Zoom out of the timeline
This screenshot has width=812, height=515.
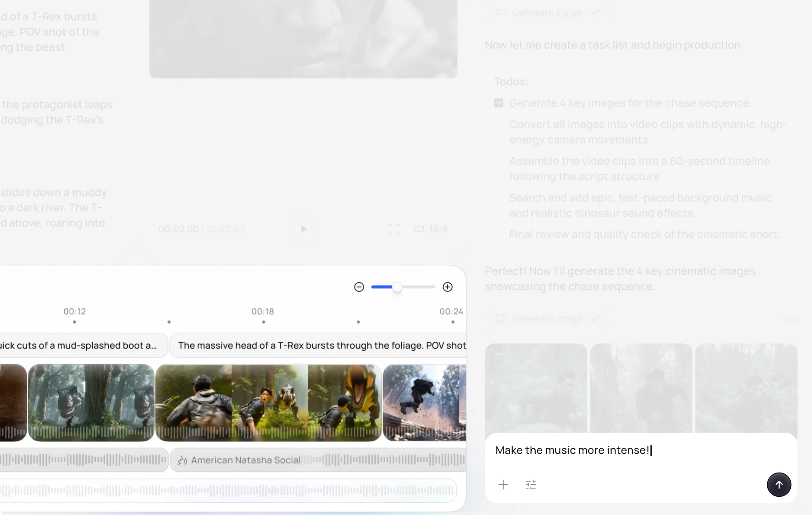359,287
